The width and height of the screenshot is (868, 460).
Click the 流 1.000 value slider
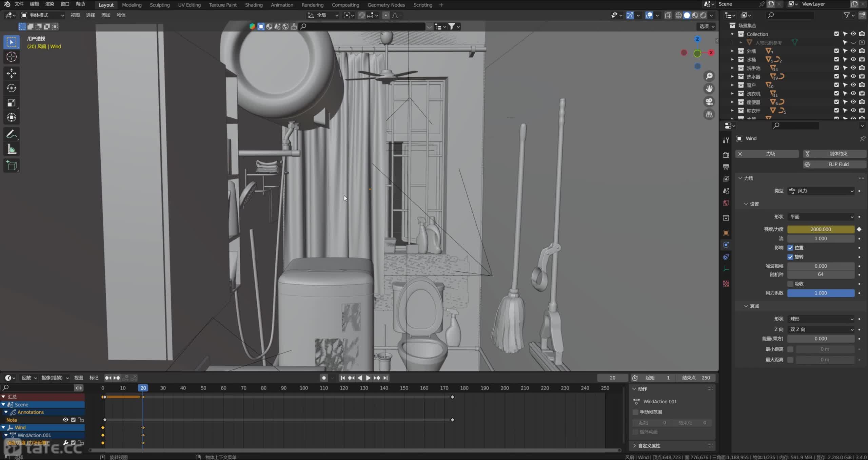point(821,238)
